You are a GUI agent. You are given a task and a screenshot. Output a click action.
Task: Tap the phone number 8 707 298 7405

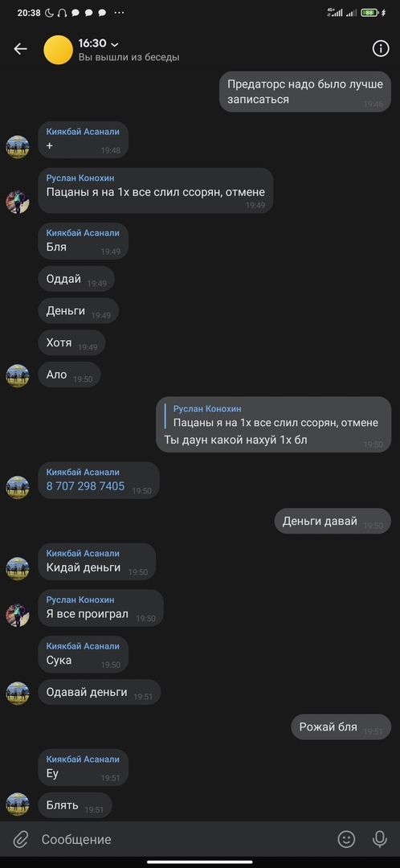[x=85, y=486]
